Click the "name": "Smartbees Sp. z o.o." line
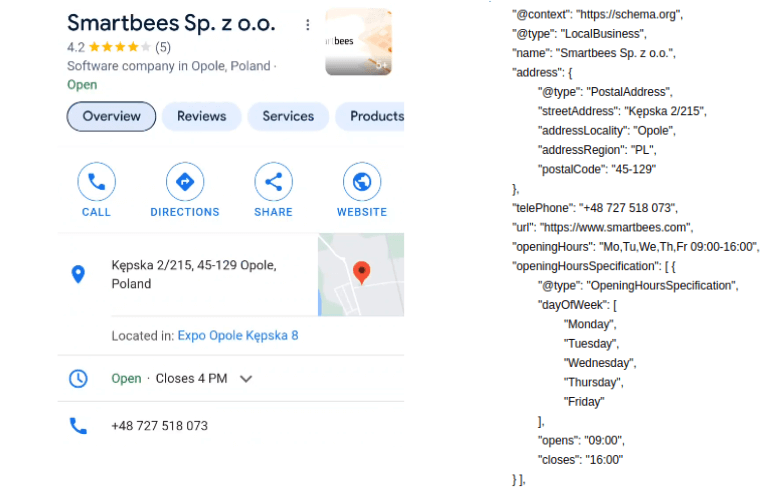This screenshot has height=497, width=777. coord(594,53)
